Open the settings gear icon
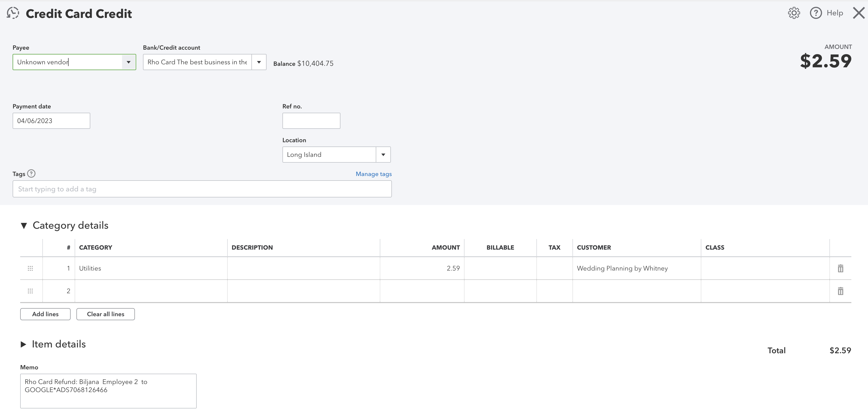868x413 pixels. click(x=794, y=13)
